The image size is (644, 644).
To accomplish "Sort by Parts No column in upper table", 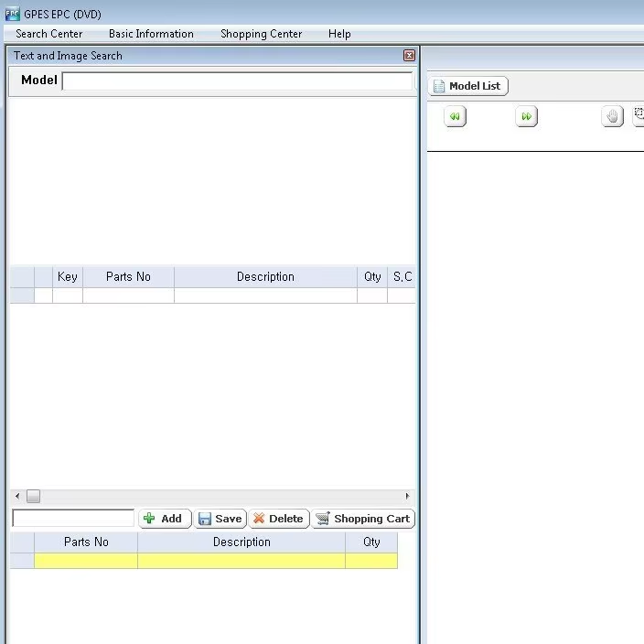I will [x=128, y=277].
